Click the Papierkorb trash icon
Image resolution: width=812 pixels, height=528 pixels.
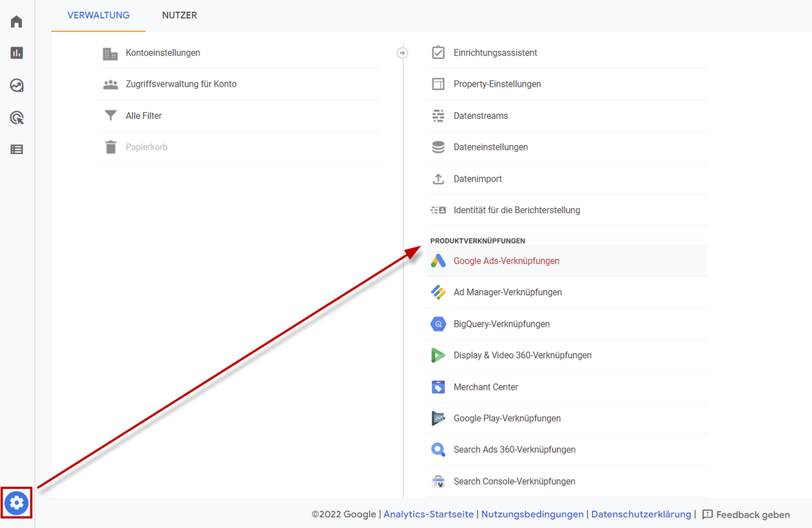coord(110,147)
